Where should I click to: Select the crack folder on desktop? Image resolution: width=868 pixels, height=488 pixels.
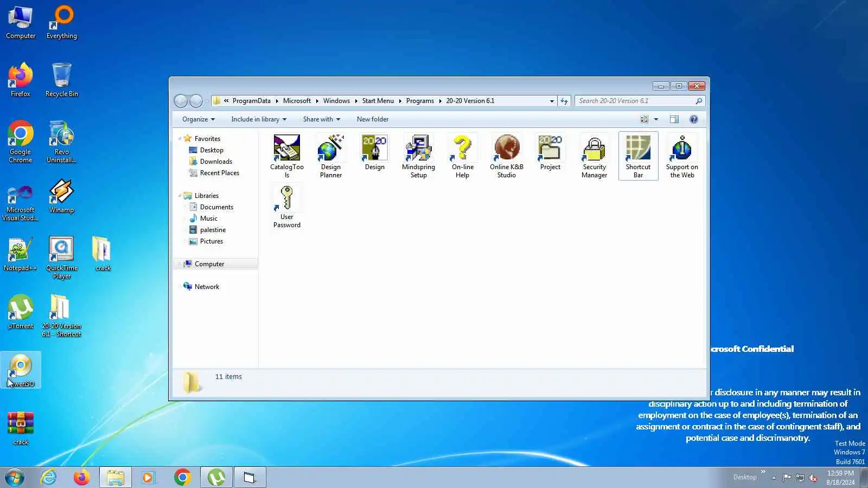click(x=103, y=254)
